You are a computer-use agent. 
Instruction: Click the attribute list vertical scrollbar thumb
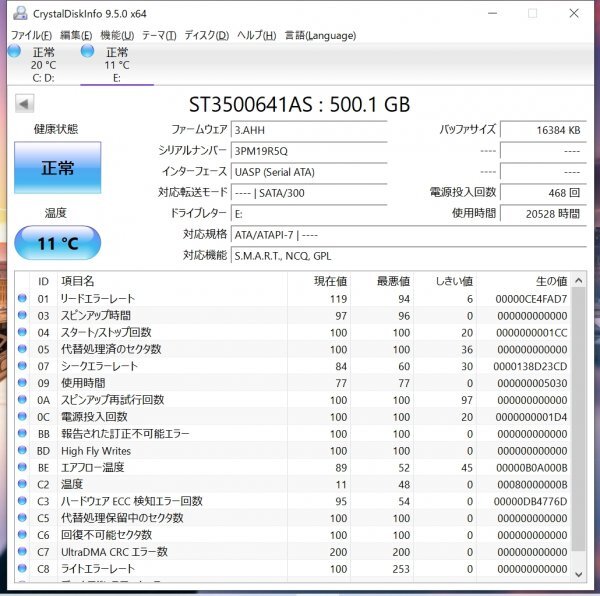(579, 419)
